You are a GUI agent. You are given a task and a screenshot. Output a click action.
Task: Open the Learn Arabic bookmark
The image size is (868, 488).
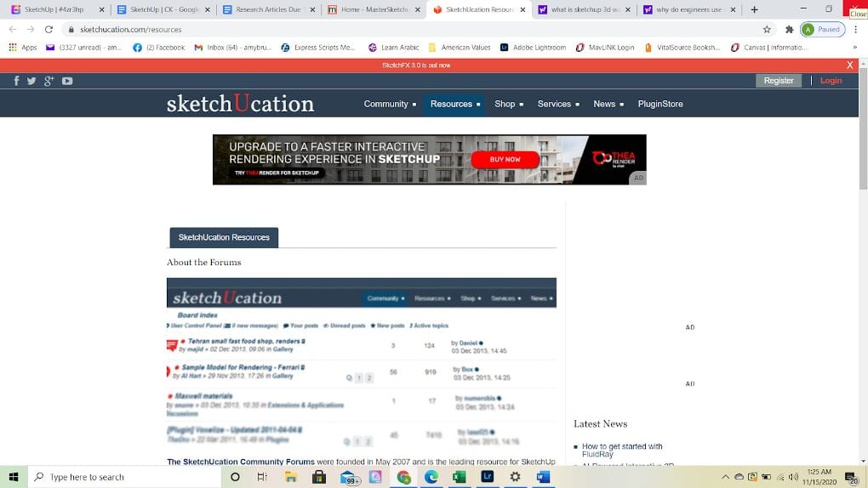[394, 48]
